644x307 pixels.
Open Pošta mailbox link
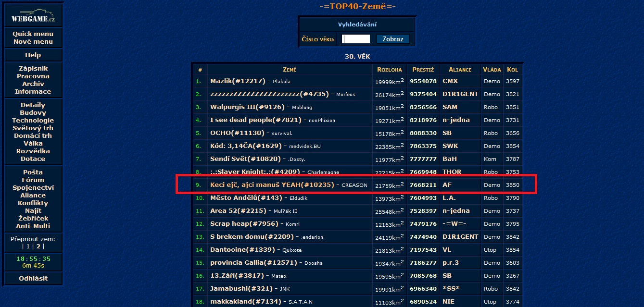33,172
